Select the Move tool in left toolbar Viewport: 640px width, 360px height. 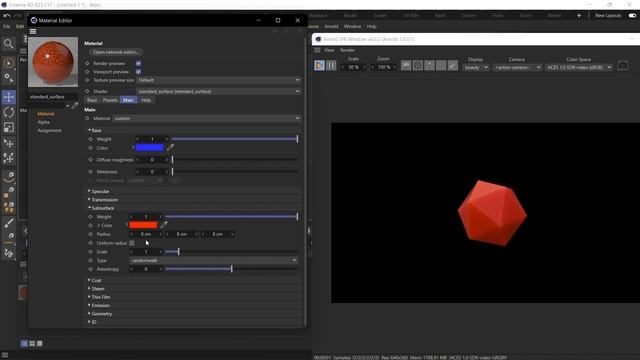click(x=9, y=97)
